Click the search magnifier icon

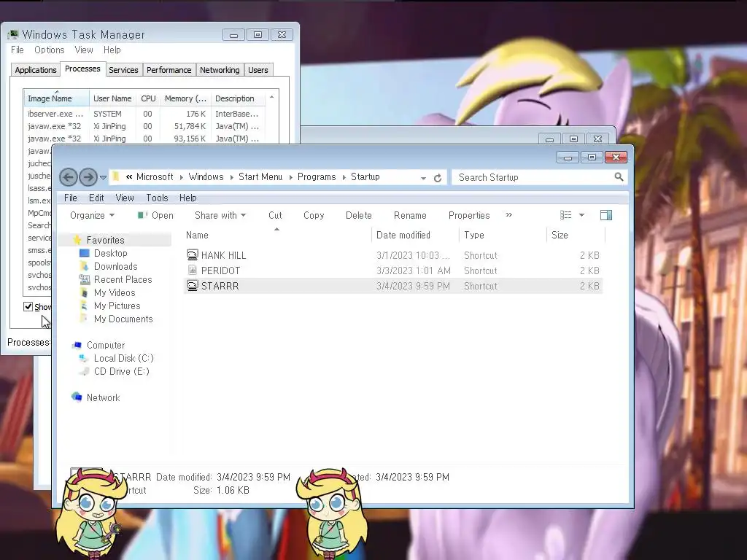click(619, 177)
